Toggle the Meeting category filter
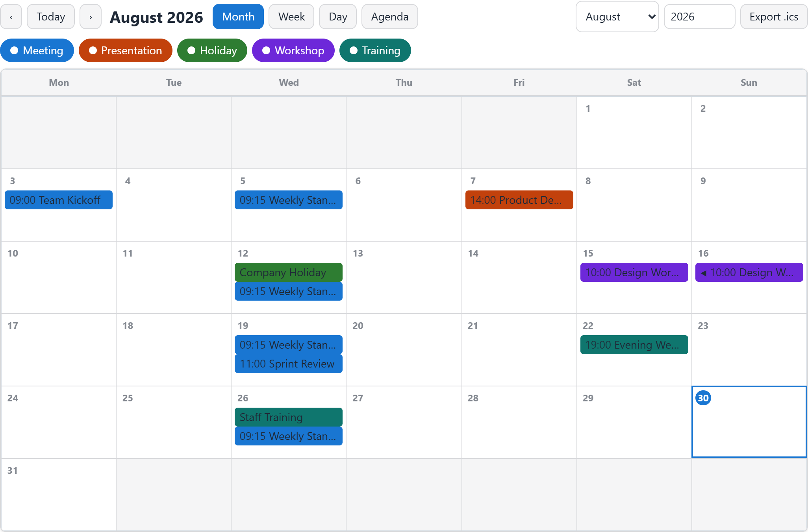 click(x=37, y=50)
